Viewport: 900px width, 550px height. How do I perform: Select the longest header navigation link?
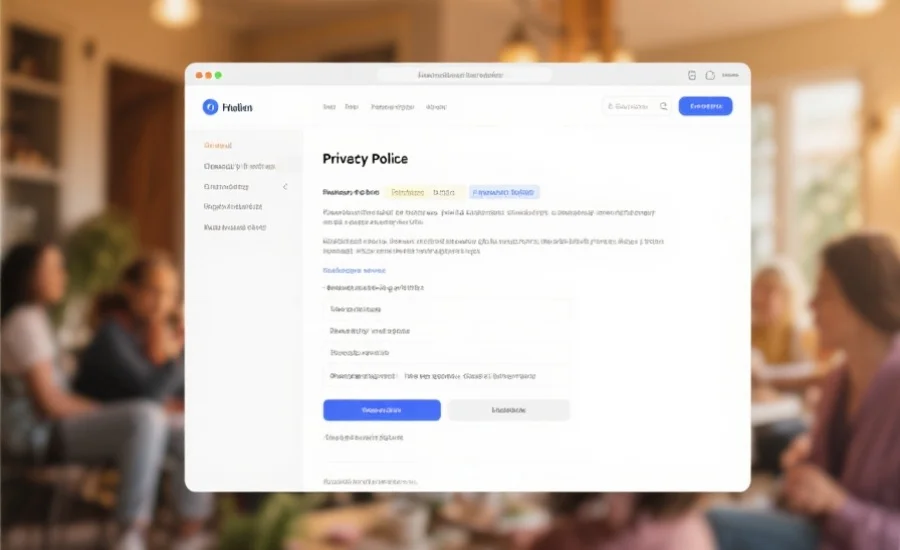[393, 107]
